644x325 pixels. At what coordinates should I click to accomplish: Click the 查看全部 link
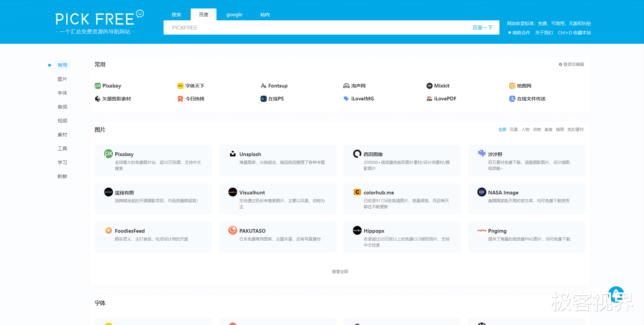(340, 271)
